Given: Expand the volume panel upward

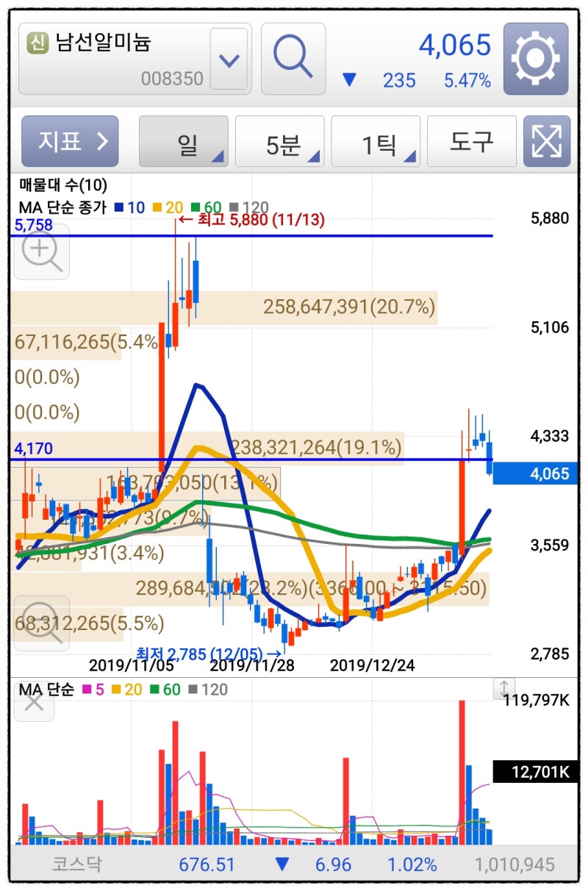Looking at the screenshot, I should pyautogui.click(x=503, y=690).
